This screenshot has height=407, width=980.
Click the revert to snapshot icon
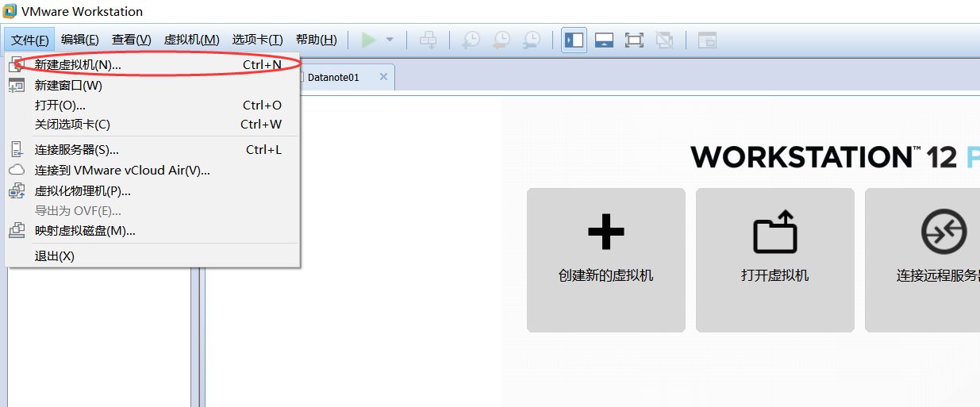(502, 40)
